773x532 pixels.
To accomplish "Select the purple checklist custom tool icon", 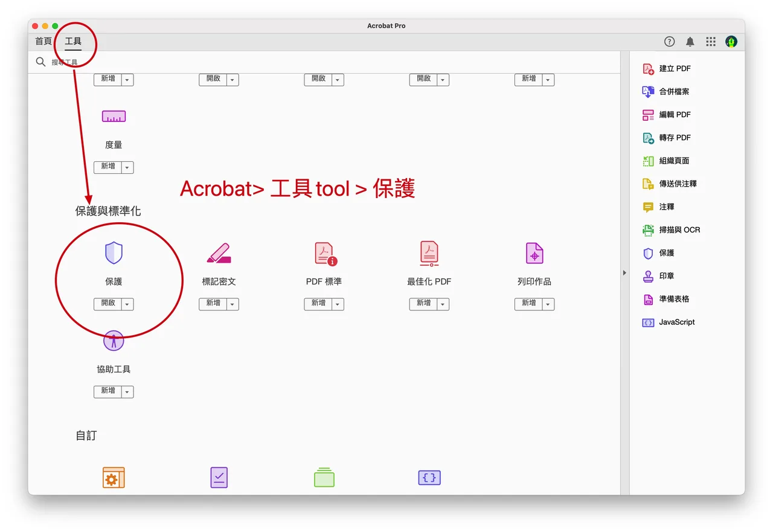I will 219,478.
